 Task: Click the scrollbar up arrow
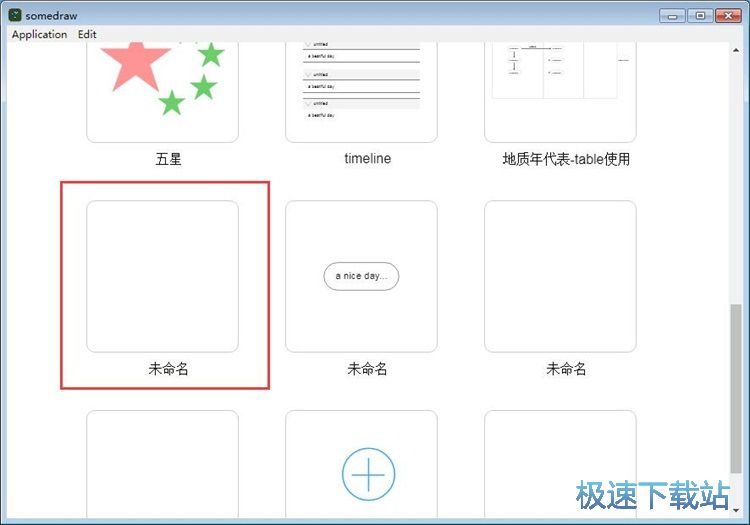736,50
